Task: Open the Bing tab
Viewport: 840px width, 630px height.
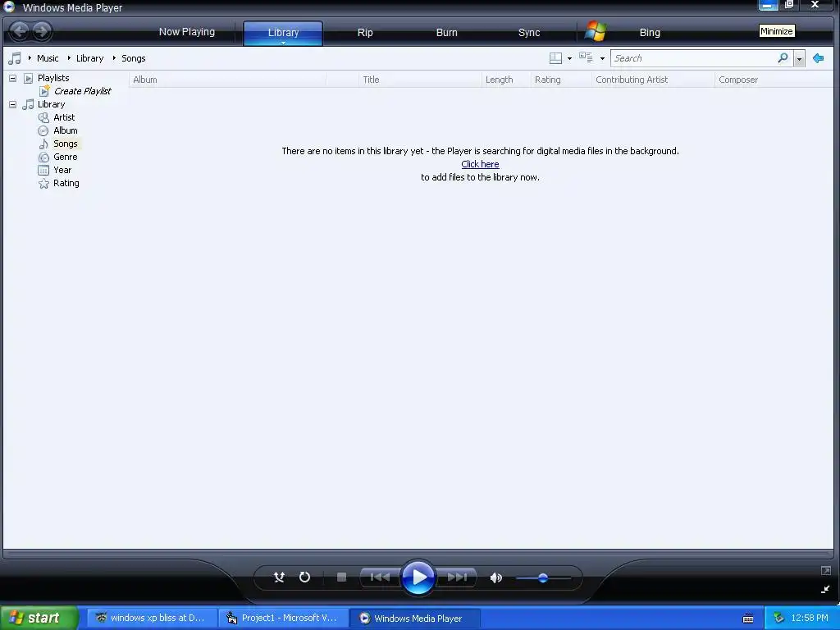Action: 650,32
